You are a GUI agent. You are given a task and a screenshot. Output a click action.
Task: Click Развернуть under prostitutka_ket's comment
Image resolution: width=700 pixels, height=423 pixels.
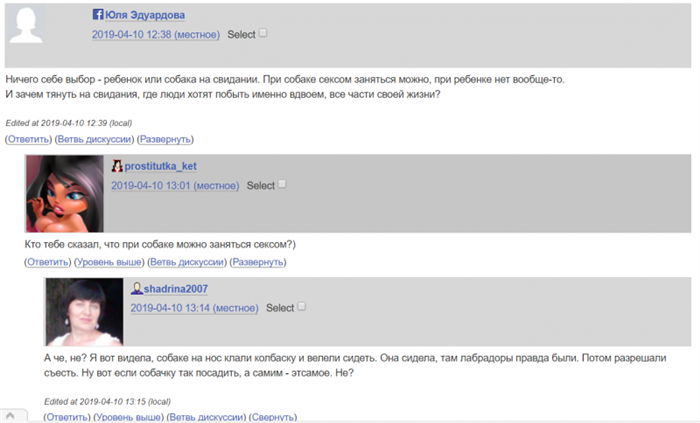point(258,262)
